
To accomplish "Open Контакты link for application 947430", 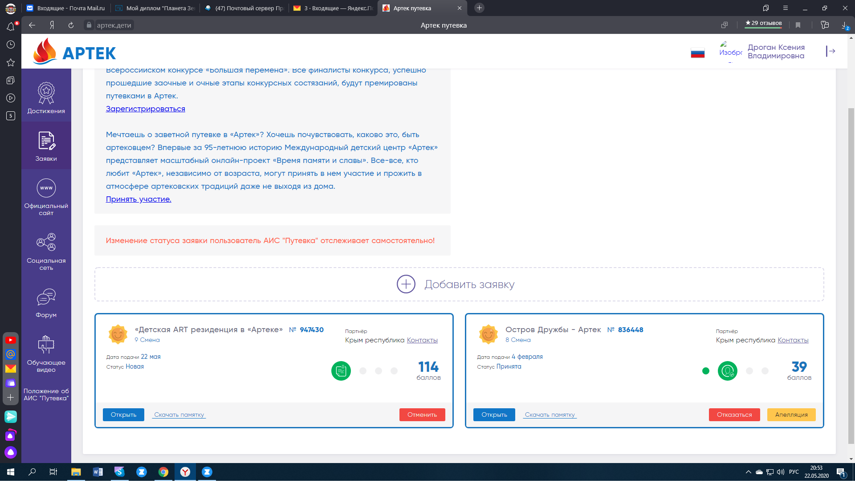I will [422, 340].
